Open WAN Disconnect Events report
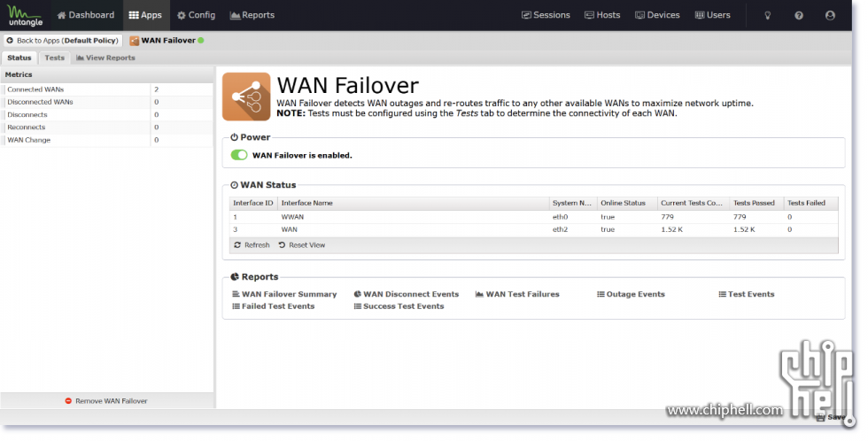Viewport: 868px width, 441px height. [407, 294]
